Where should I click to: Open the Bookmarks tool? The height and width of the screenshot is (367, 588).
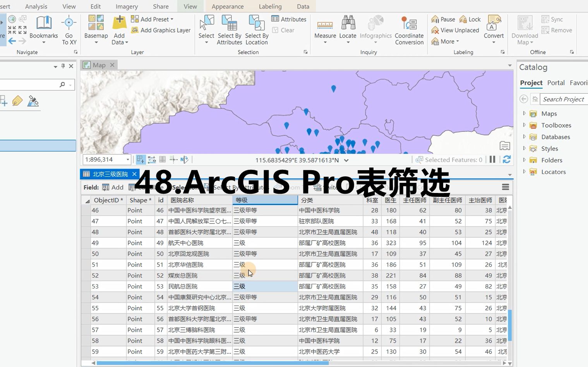pyautogui.click(x=44, y=29)
